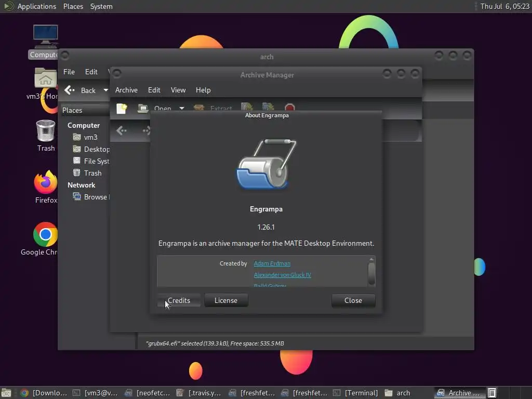Click the Back arrow icon in the arch window
Screen dimensions: 532x399
coord(69,90)
